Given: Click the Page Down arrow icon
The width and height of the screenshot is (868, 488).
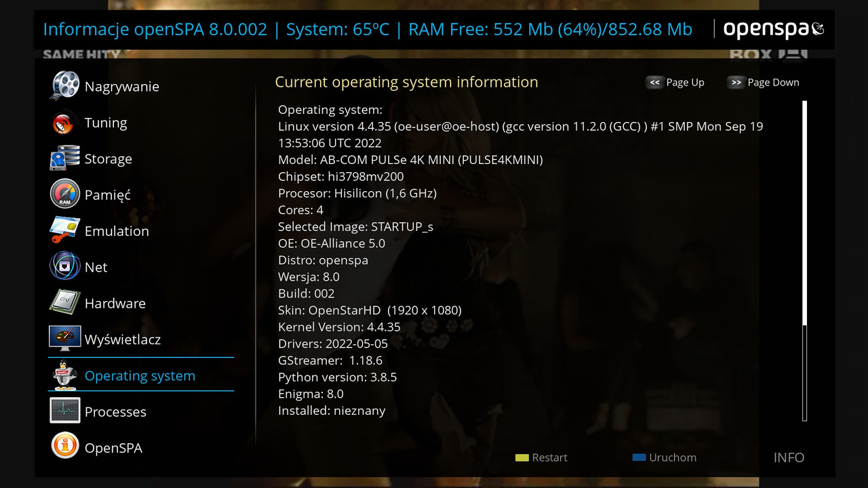Looking at the screenshot, I should 736,83.
